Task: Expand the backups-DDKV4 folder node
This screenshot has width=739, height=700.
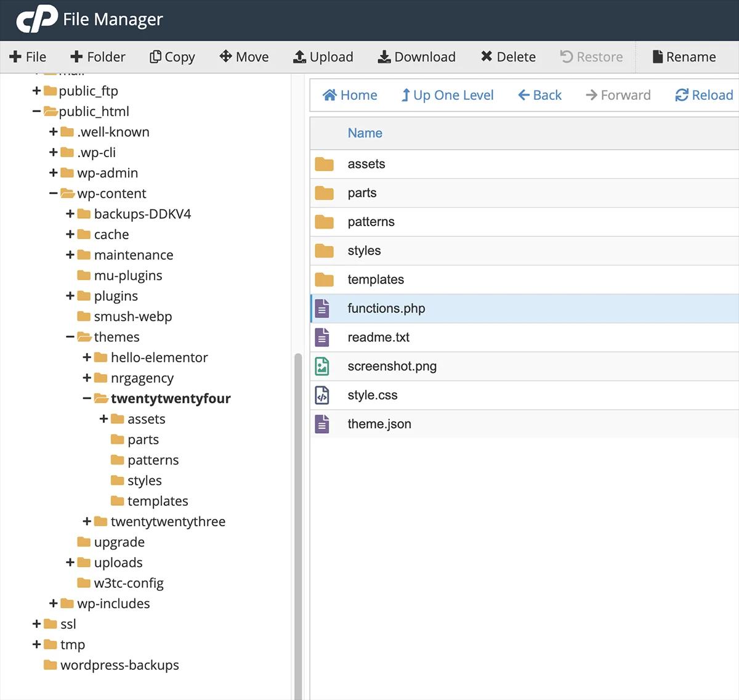Action: click(70, 214)
